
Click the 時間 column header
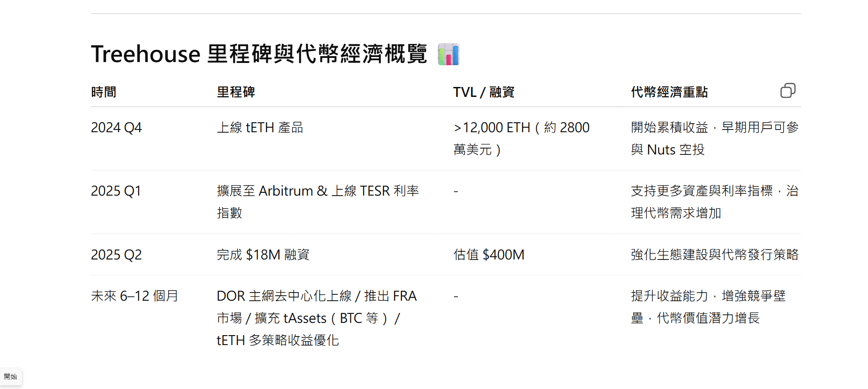click(x=104, y=92)
